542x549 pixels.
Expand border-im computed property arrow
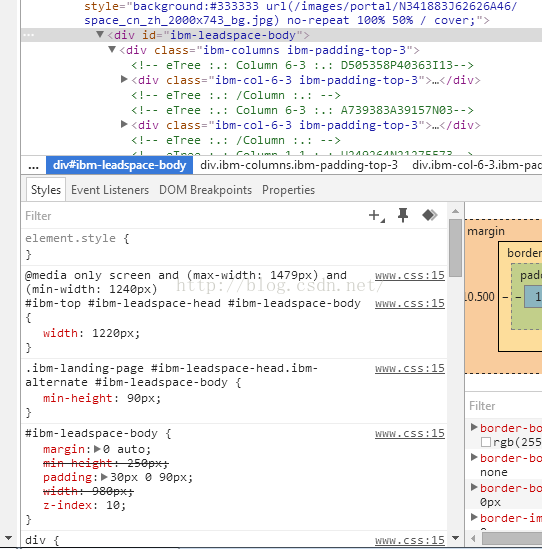474,517
